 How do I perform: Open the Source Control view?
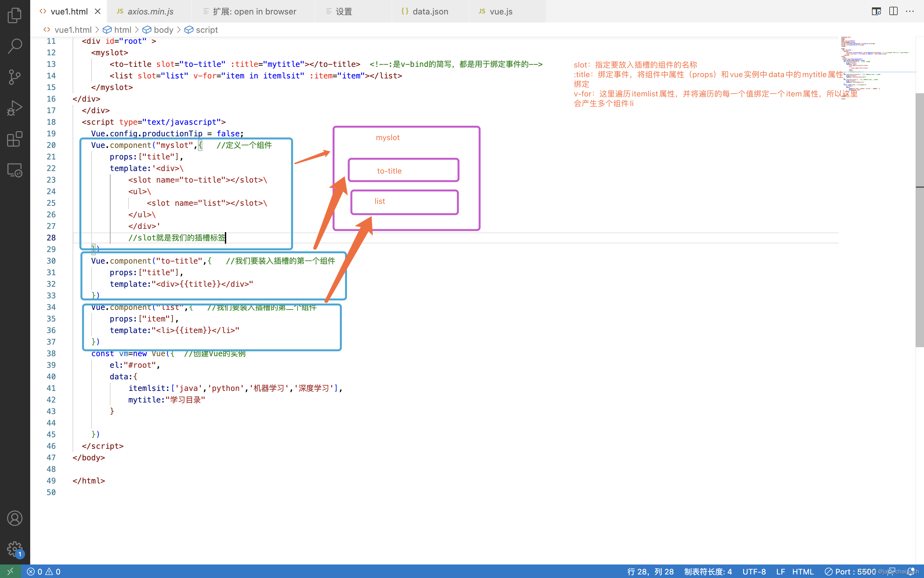pos(15,77)
